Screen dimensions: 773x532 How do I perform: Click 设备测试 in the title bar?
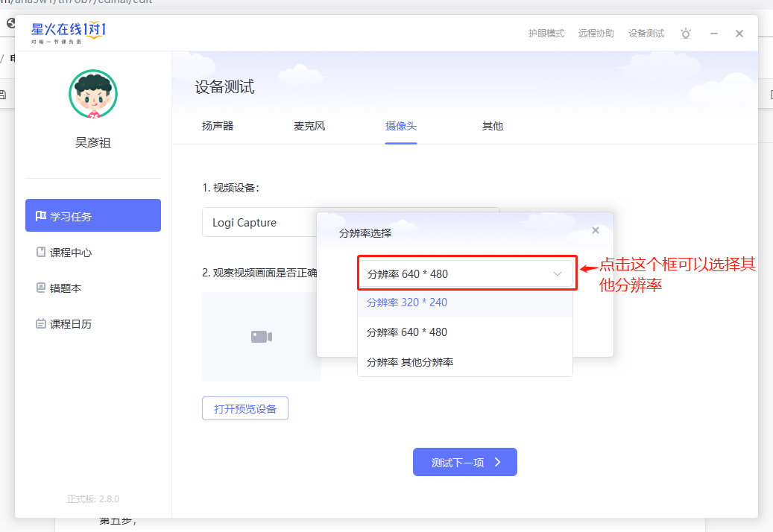click(x=646, y=34)
